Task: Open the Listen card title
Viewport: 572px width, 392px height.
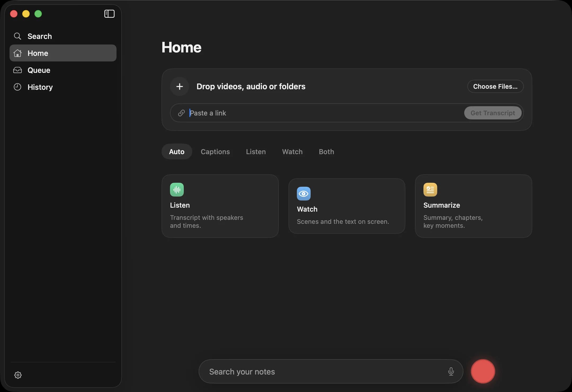Action: click(x=180, y=205)
